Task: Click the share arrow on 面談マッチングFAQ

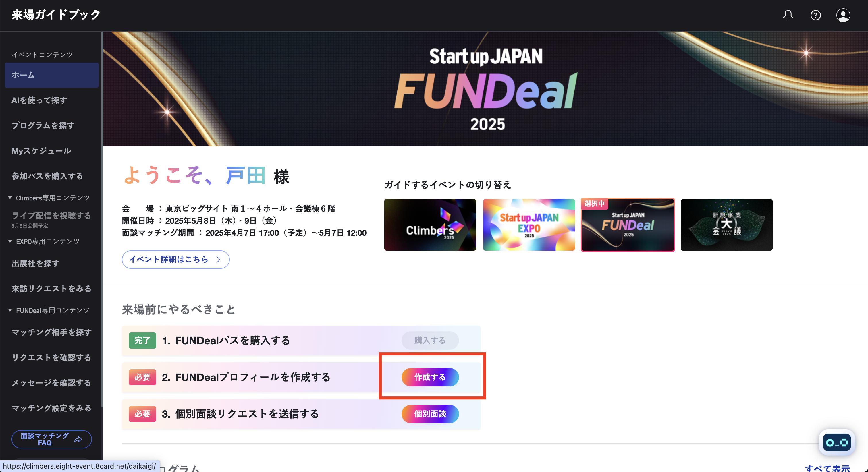Action: [78, 439]
